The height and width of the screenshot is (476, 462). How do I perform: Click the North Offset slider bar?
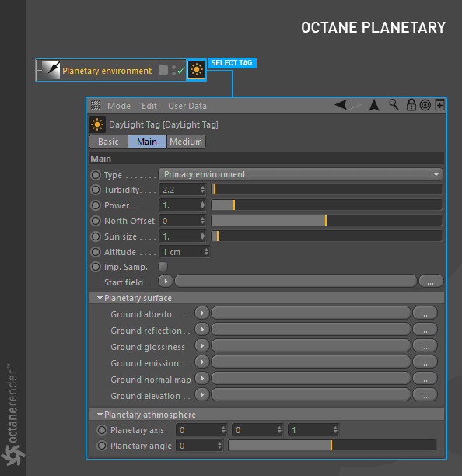(327, 221)
